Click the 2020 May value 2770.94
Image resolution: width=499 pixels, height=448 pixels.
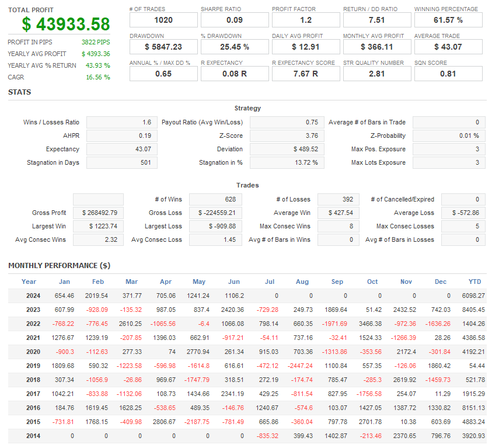(198, 352)
